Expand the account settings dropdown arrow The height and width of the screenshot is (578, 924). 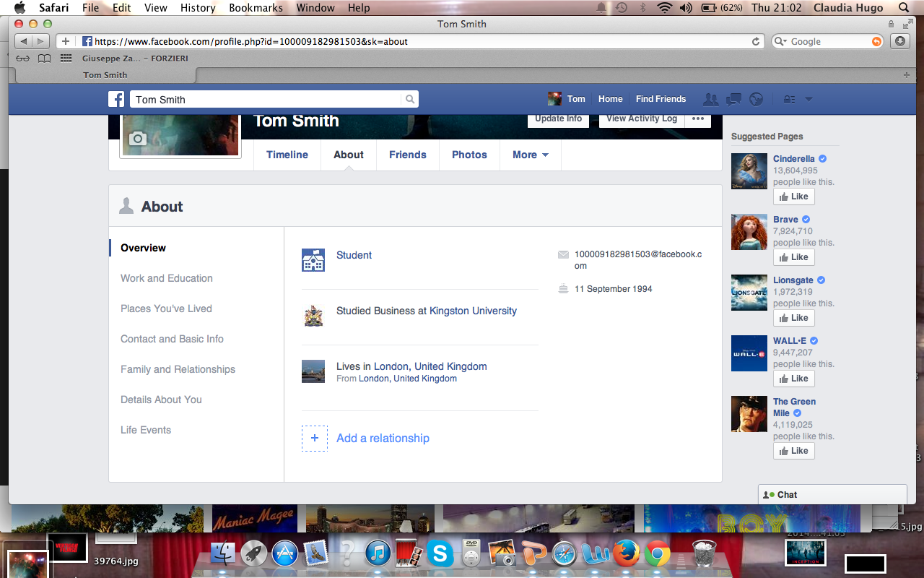808,99
